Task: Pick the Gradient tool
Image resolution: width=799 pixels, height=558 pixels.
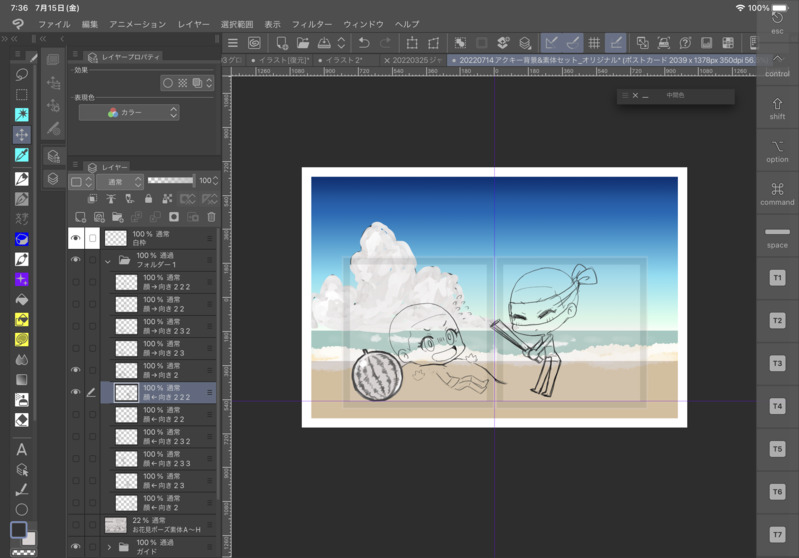Action: (x=21, y=380)
